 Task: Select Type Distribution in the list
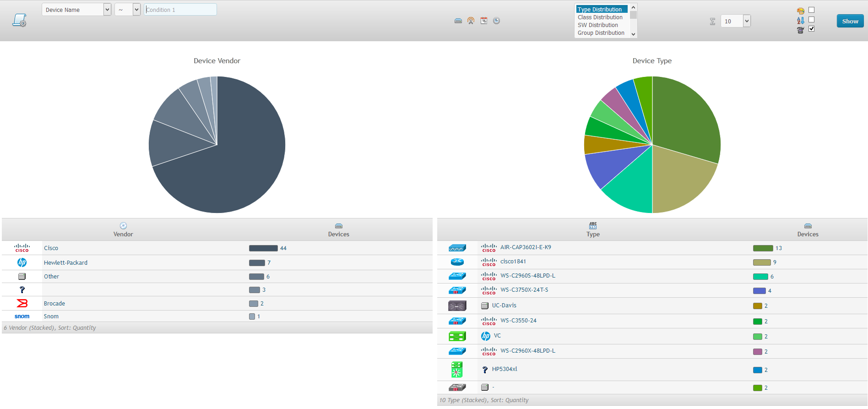[602, 9]
